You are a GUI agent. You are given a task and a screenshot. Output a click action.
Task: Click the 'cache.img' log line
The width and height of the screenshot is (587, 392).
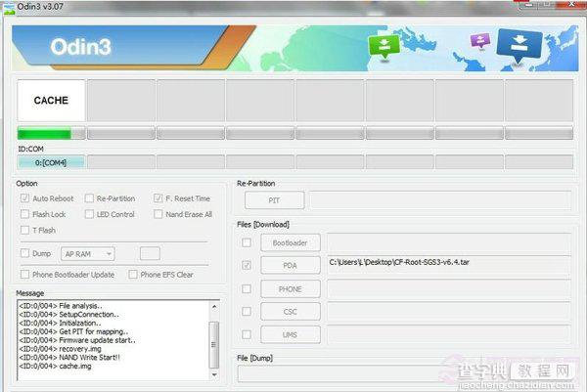pos(55,366)
